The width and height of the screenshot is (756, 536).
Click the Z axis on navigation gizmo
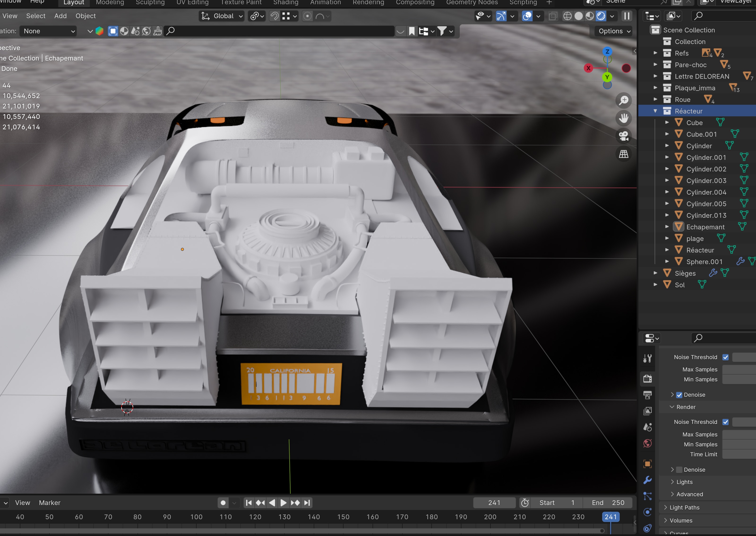[607, 52]
